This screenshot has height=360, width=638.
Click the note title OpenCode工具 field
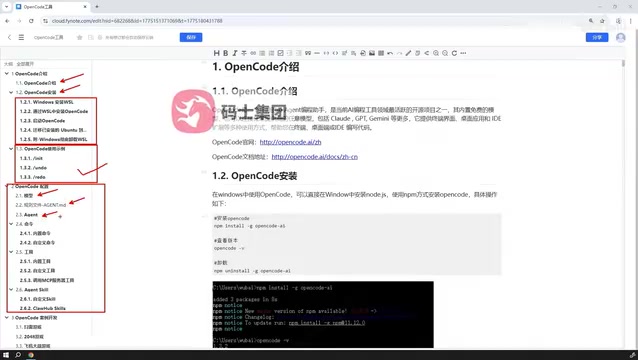click(48, 37)
